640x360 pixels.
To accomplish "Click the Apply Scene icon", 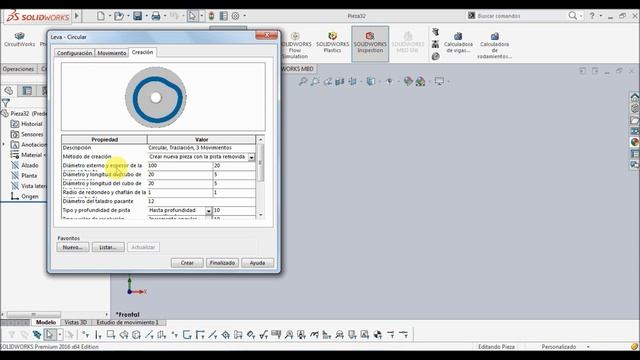I will (420, 82).
